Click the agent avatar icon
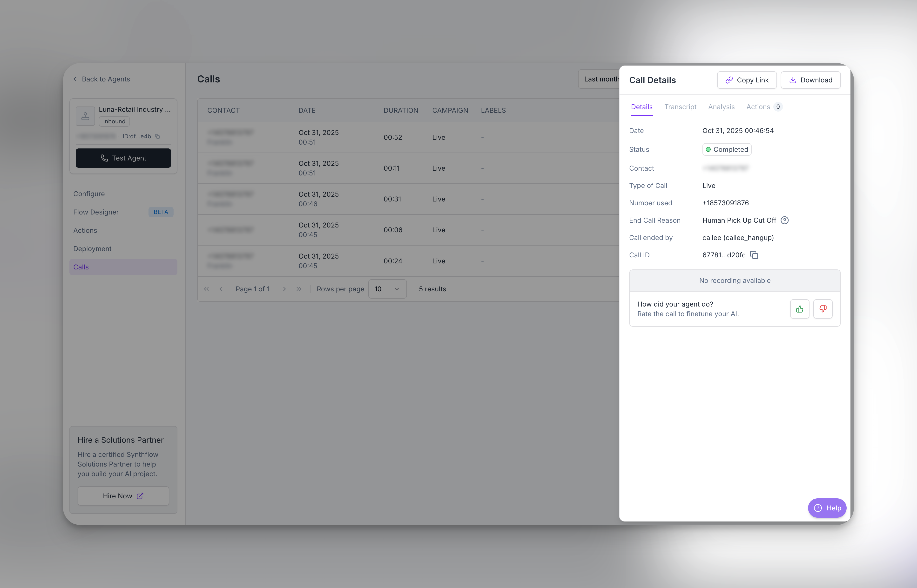917x588 pixels. (85, 116)
